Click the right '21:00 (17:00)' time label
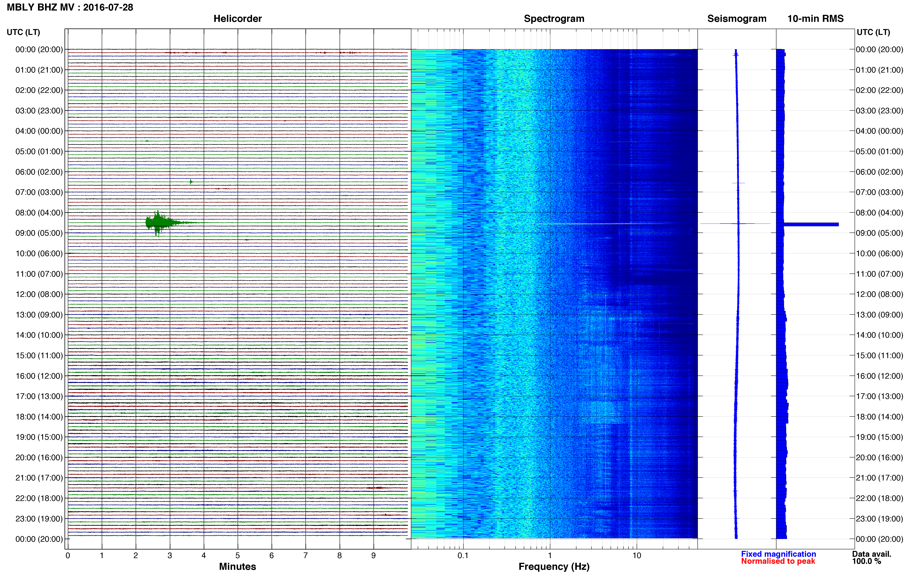This screenshot has height=578, width=924. point(879,478)
